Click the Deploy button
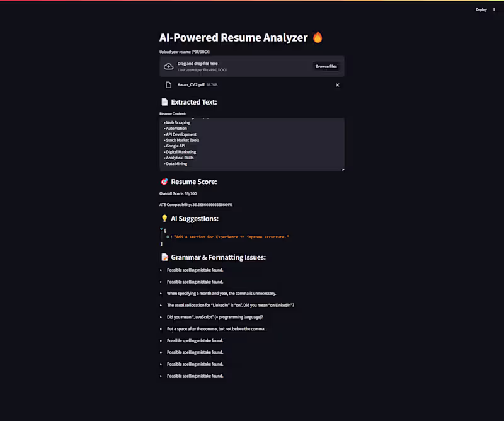Image resolution: width=504 pixels, height=421 pixels. pyautogui.click(x=481, y=9)
